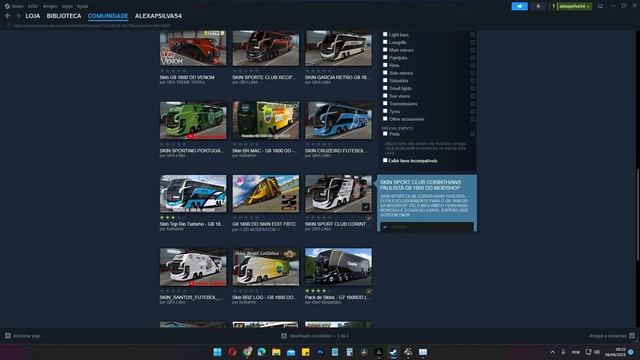Image resolution: width=640 pixels, height=360 pixels.
Task: Open the Ajuda menu
Action: 82,6
